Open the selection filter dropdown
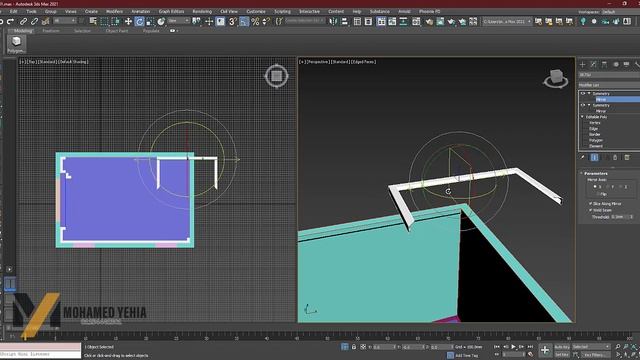This screenshot has height=360, width=640. pos(65,21)
